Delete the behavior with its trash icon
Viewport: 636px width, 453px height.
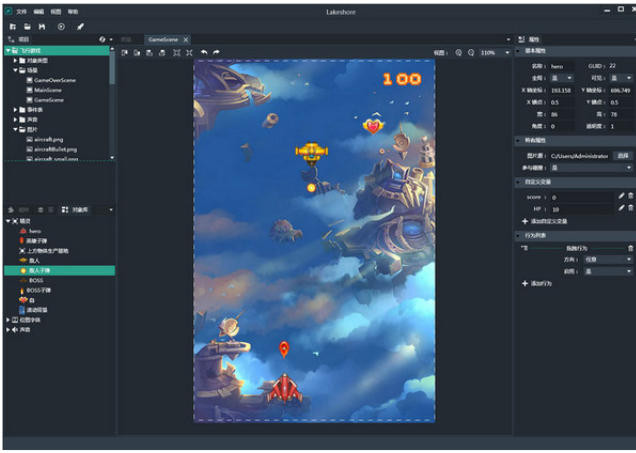pos(630,248)
